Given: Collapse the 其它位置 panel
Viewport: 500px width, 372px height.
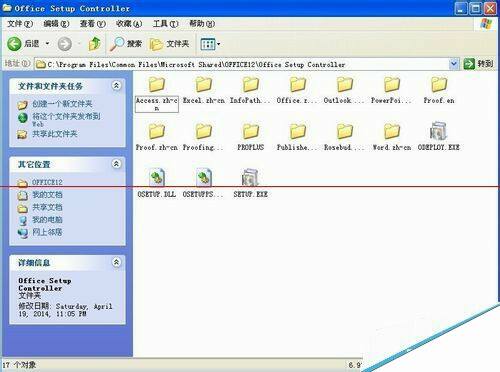Looking at the screenshot, I should click(x=116, y=164).
